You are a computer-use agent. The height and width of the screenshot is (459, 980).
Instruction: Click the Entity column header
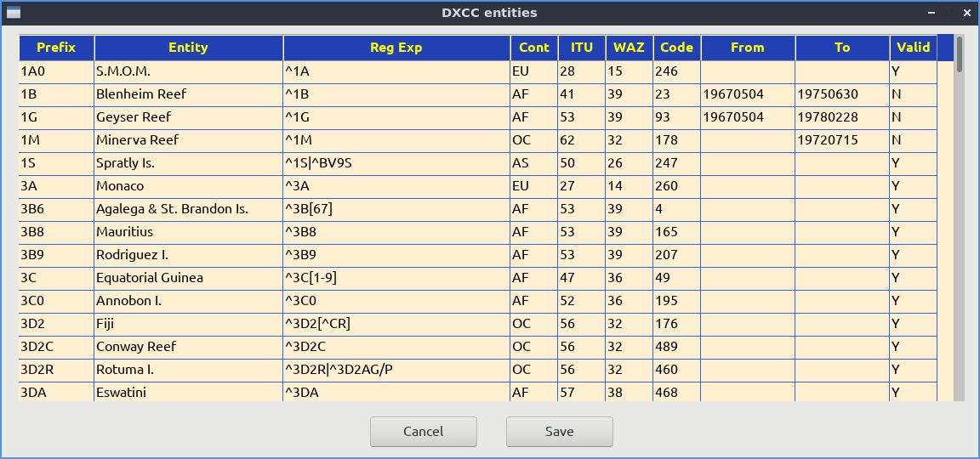tap(188, 48)
